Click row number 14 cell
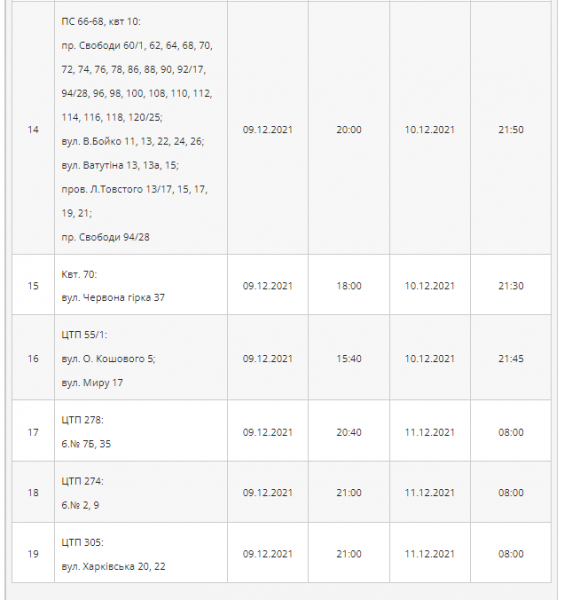Screen dimensions: 572x600 point(33,129)
